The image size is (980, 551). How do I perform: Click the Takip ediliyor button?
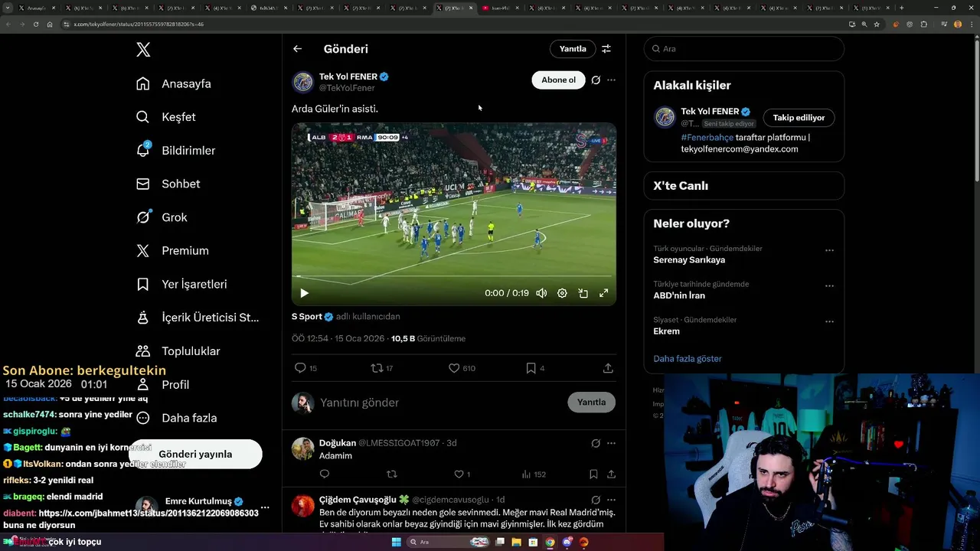click(799, 118)
